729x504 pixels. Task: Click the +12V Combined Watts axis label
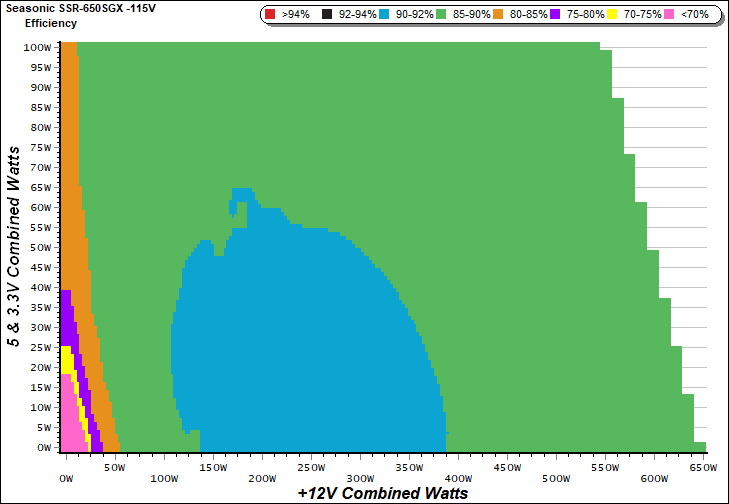click(383, 493)
